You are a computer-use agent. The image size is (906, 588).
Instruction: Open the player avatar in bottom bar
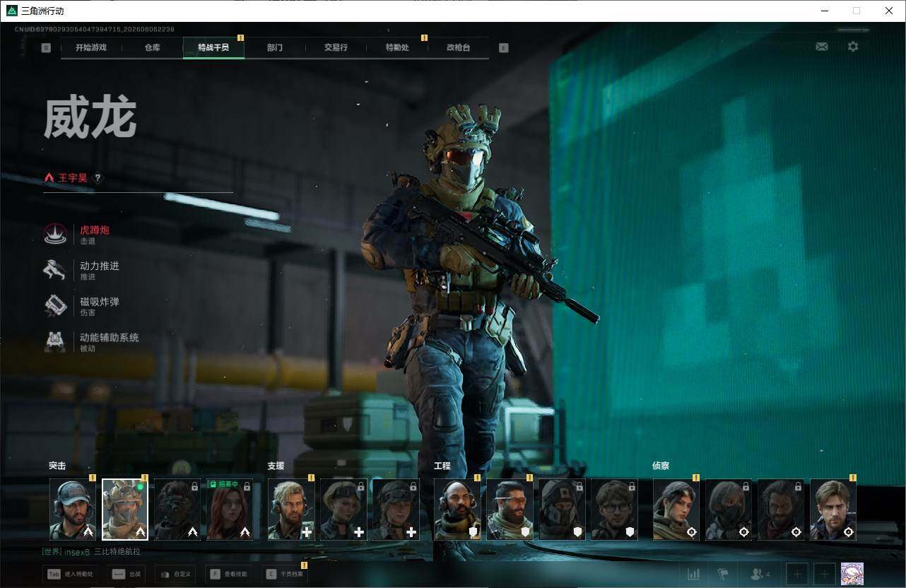pyautogui.click(x=852, y=574)
